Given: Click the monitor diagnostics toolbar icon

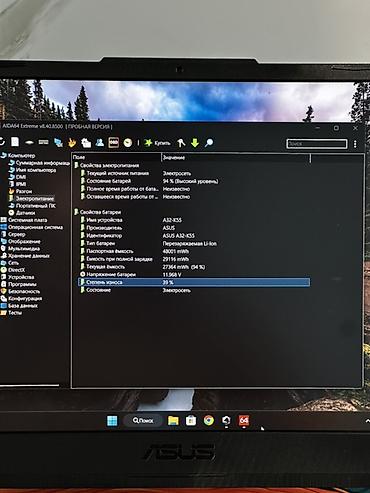Looking at the screenshot, I should (x=86, y=143).
